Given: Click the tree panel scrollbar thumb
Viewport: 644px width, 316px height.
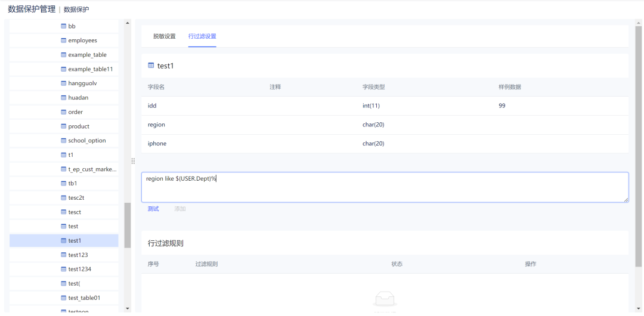Looking at the screenshot, I should tap(128, 225).
